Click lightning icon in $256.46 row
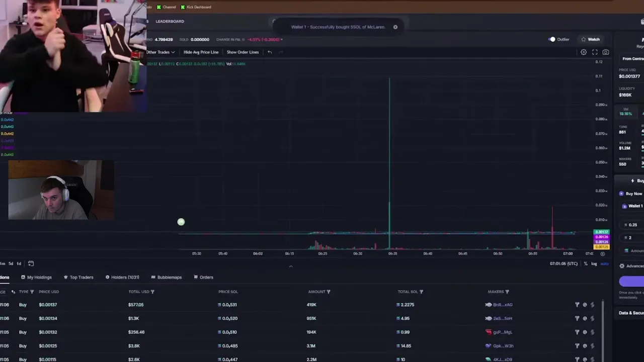The height and width of the screenshot is (362, 644). tap(592, 332)
